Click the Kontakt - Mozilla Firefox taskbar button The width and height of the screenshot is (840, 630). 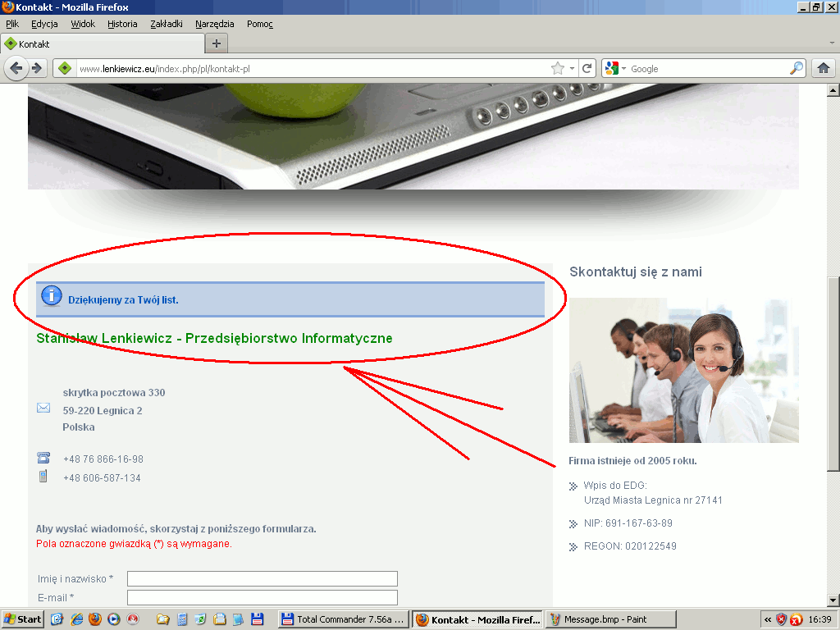pos(478,619)
